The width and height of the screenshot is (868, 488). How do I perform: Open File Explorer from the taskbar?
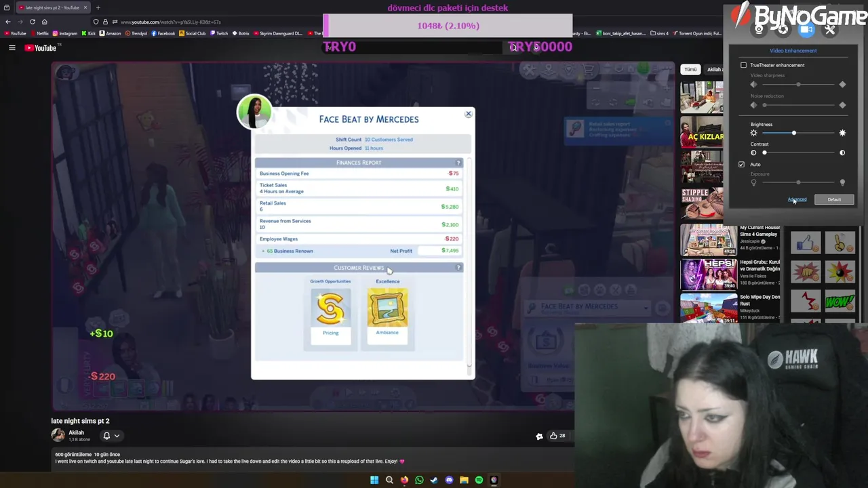(464, 480)
